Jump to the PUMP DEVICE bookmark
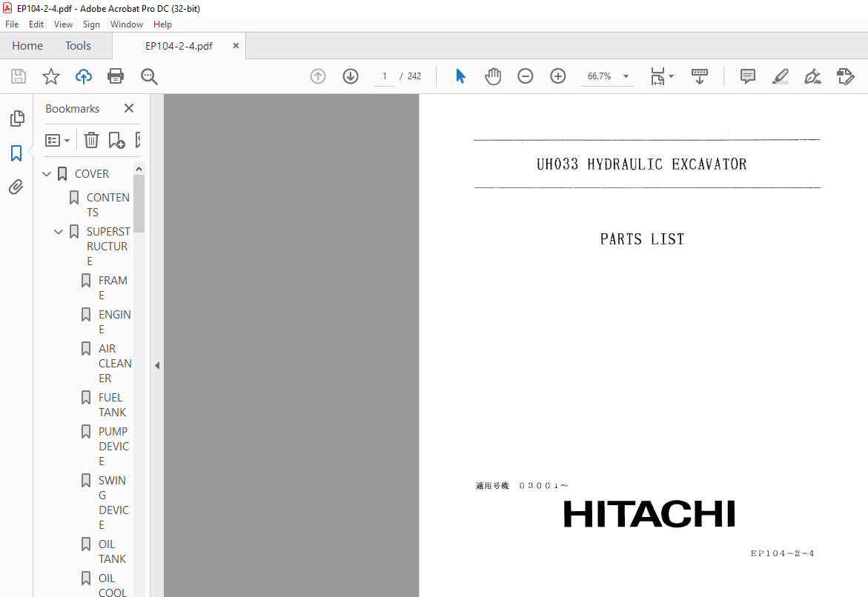 pyautogui.click(x=113, y=446)
